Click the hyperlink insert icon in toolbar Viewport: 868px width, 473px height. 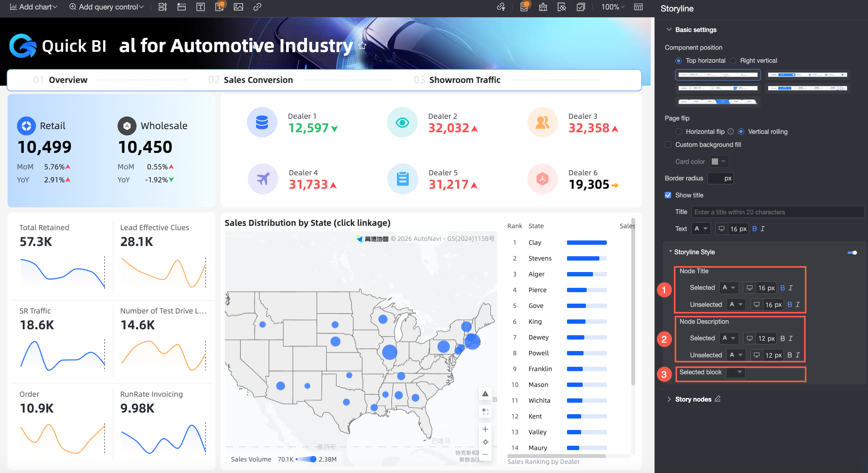click(257, 7)
